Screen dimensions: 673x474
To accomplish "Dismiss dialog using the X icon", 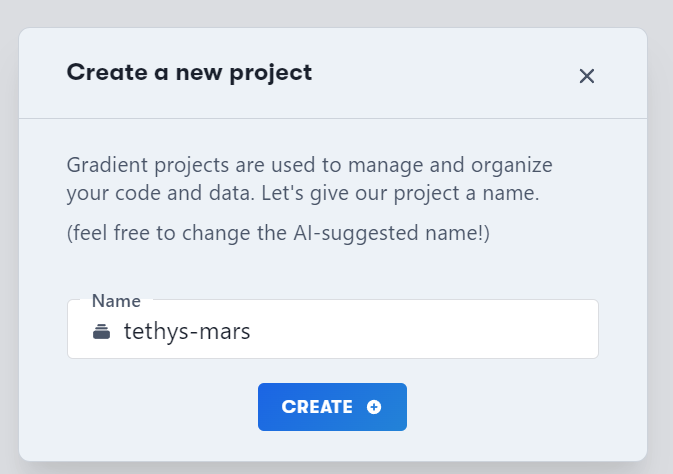I will pos(586,76).
